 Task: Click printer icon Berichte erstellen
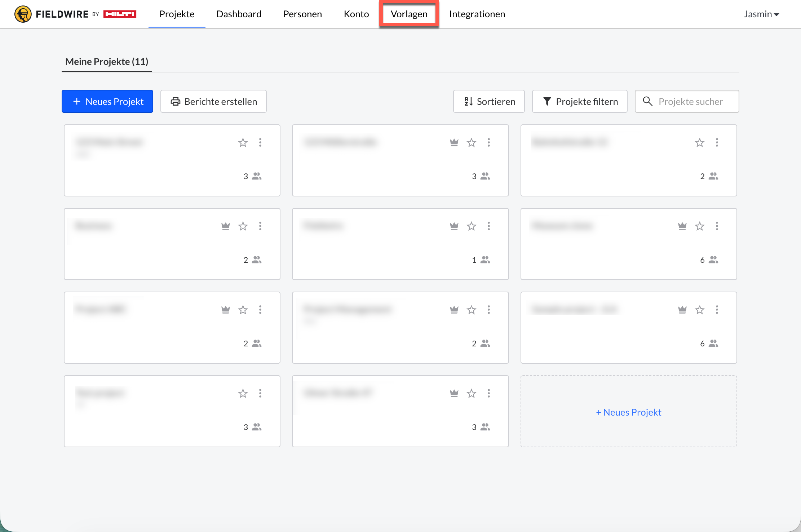pos(176,101)
